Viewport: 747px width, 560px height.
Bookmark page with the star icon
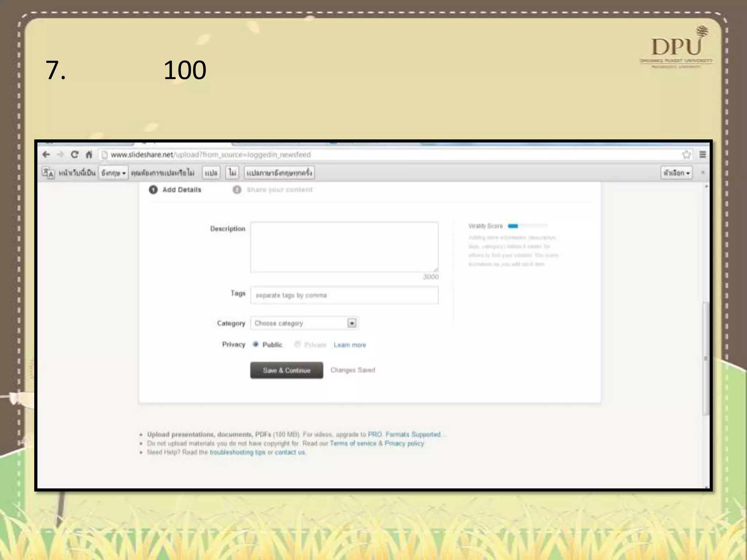686,155
